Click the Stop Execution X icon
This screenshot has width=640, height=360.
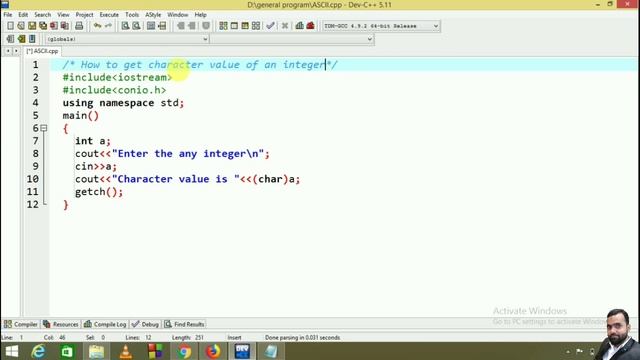[x=285, y=26]
